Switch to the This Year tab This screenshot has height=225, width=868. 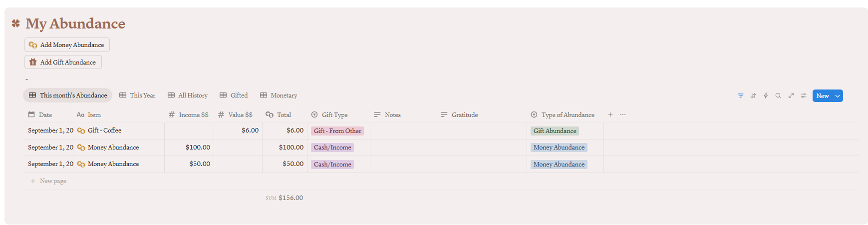pyautogui.click(x=137, y=95)
